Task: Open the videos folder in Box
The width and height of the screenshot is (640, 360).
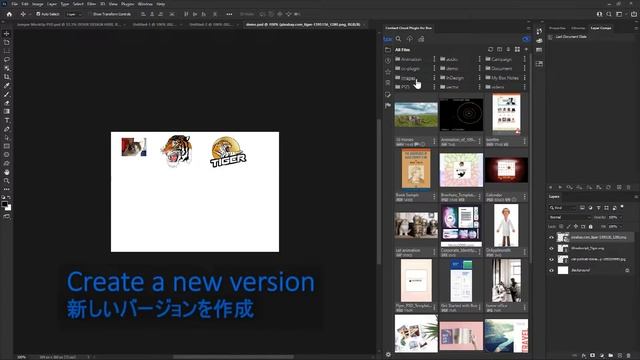Action: pyautogui.click(x=495, y=87)
